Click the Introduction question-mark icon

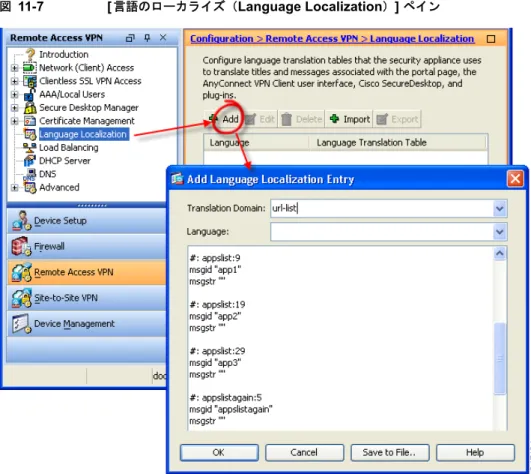(30, 55)
